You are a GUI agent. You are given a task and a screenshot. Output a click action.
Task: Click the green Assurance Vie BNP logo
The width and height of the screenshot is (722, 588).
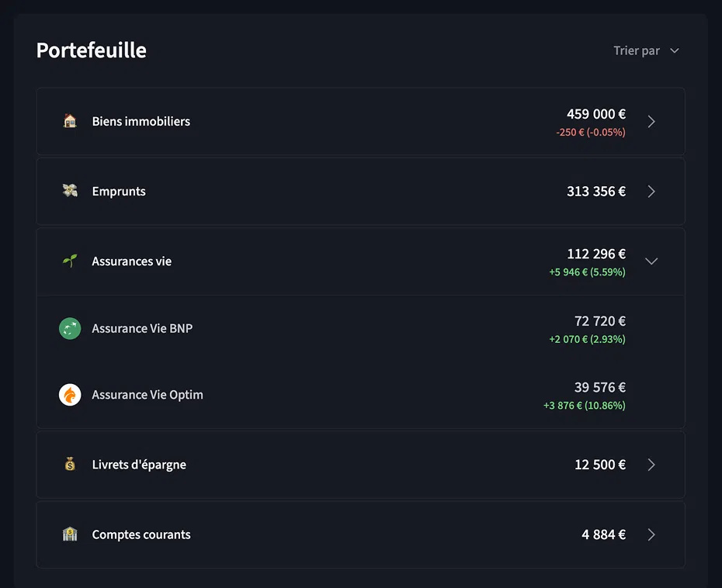click(70, 328)
